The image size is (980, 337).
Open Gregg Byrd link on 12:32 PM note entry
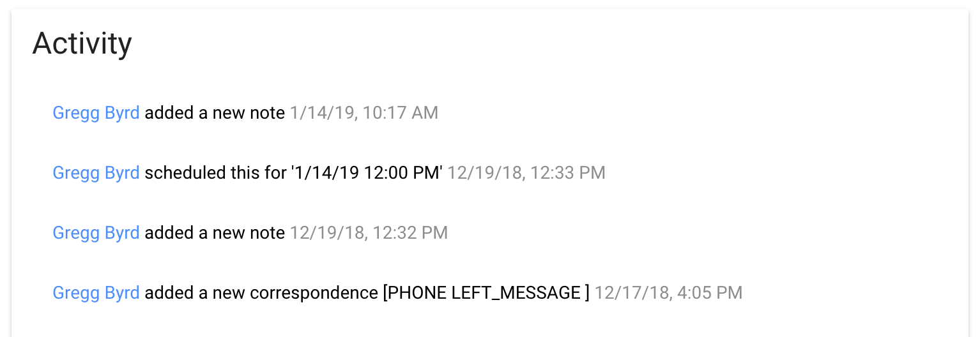pos(96,233)
